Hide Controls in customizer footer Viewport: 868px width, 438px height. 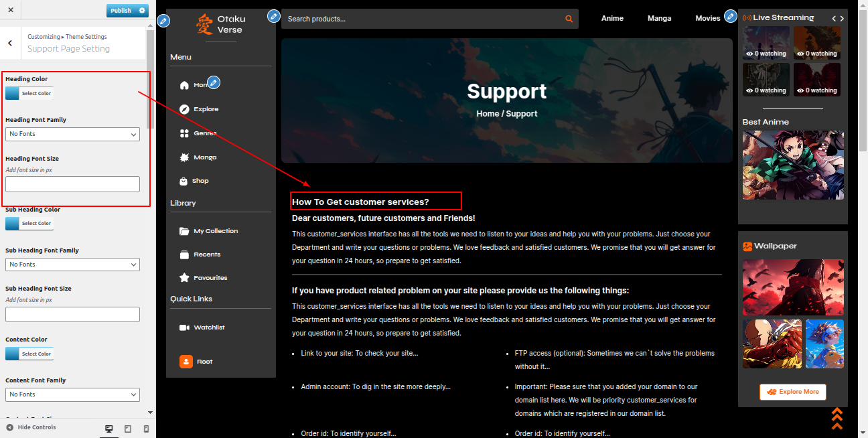(31, 427)
